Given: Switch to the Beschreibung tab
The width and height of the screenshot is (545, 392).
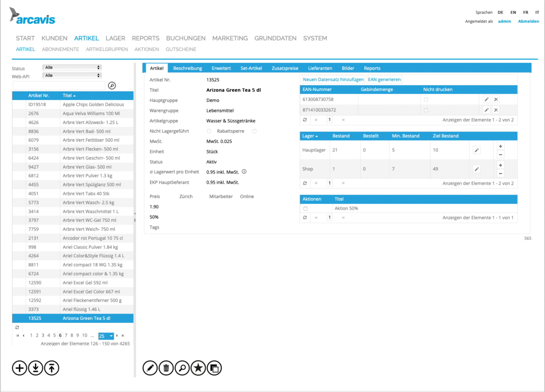Looking at the screenshot, I should (x=187, y=68).
